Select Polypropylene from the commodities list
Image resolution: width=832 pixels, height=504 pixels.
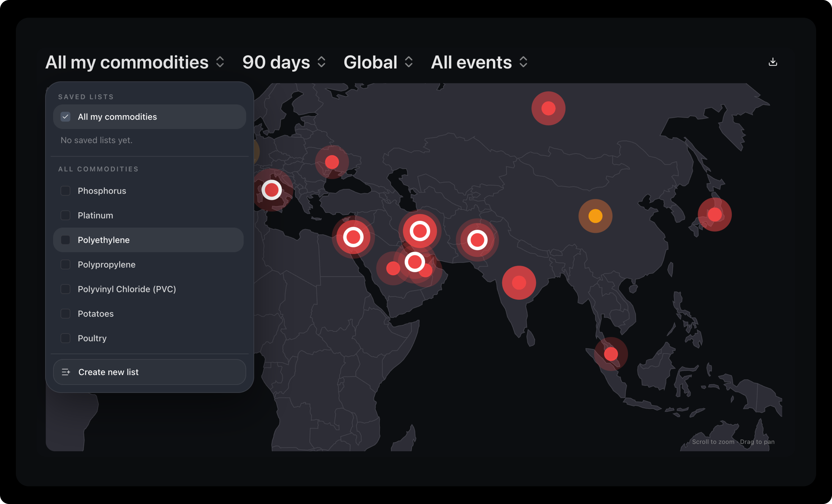107,265
